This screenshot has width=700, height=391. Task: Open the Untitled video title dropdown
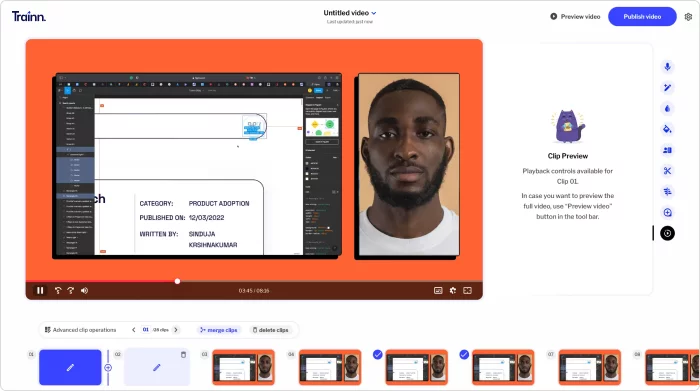(x=350, y=13)
